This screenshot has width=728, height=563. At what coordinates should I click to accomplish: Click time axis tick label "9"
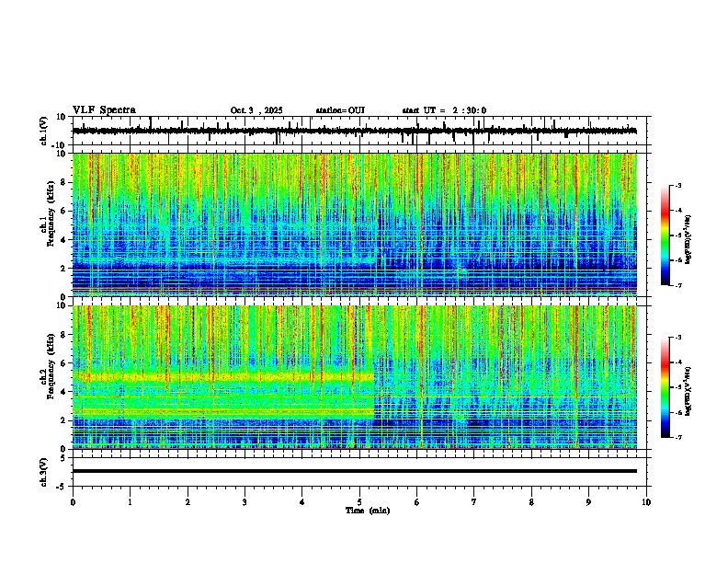point(588,502)
